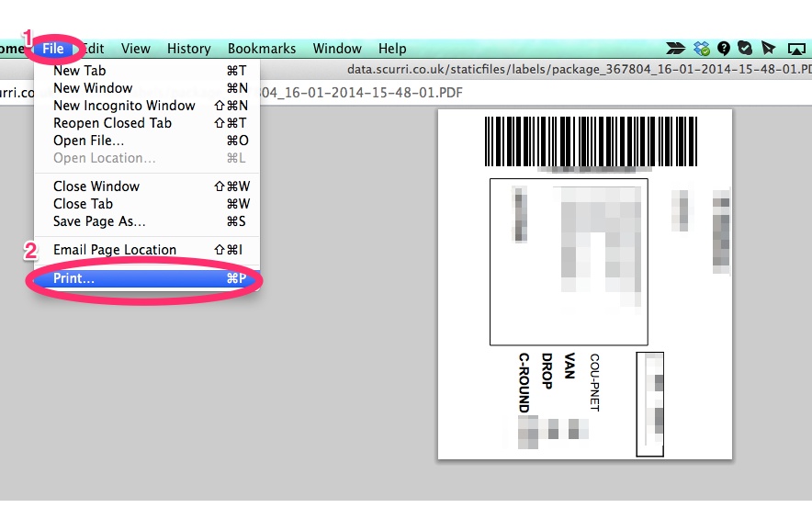Select Email Page Location

(115, 250)
